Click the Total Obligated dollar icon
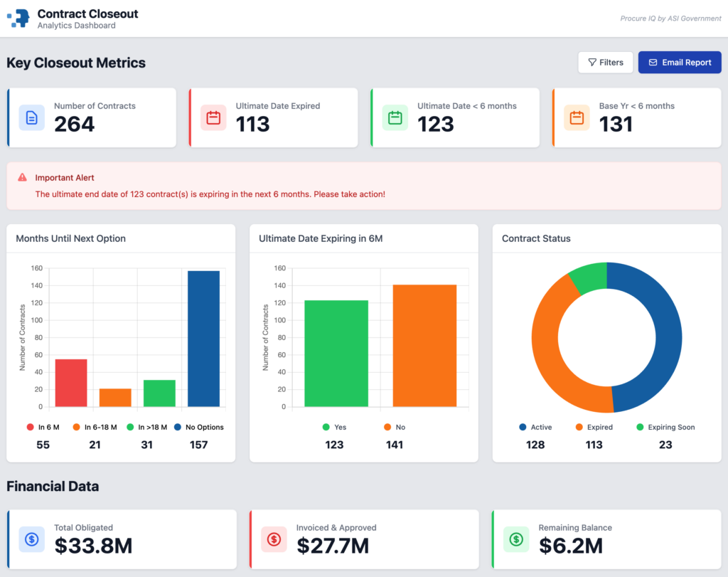 (31, 539)
